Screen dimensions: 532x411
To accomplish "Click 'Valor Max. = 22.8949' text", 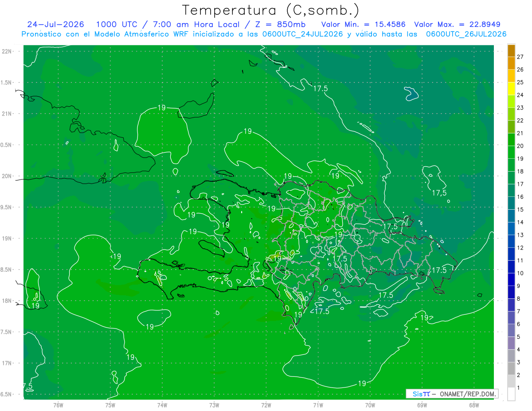I will coord(458,24).
